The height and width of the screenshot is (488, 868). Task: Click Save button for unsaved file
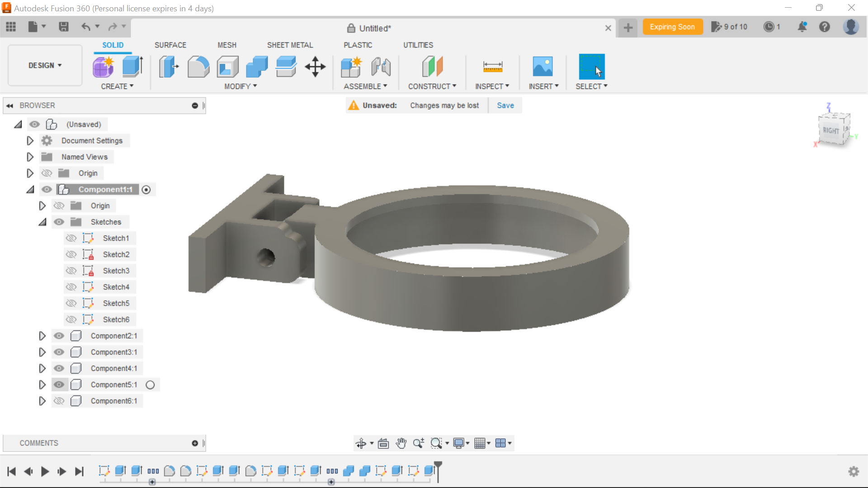505,105
